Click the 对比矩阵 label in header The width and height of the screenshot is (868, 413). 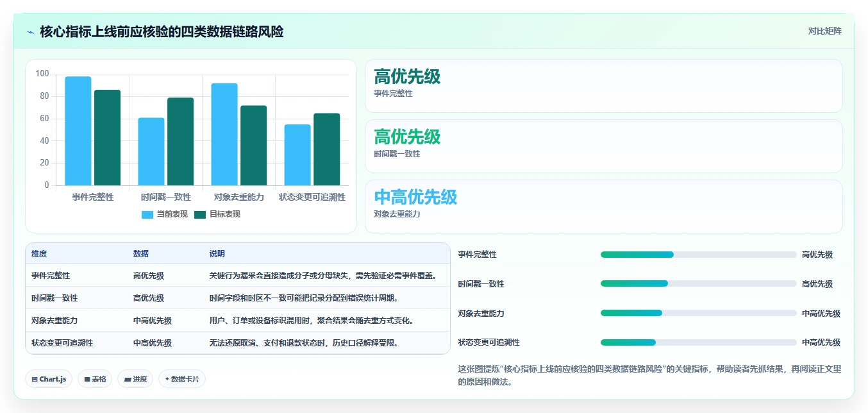coord(824,31)
